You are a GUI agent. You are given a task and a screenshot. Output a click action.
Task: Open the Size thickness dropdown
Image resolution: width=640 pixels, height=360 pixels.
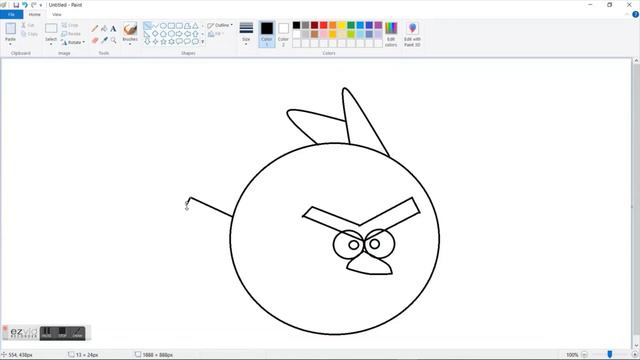246,34
